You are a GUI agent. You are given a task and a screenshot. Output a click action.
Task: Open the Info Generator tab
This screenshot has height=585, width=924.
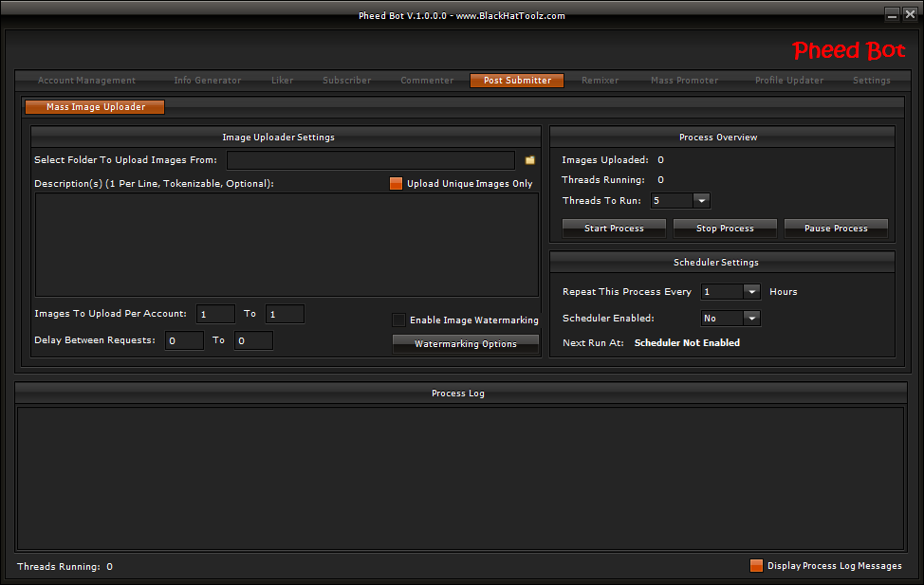208,81
